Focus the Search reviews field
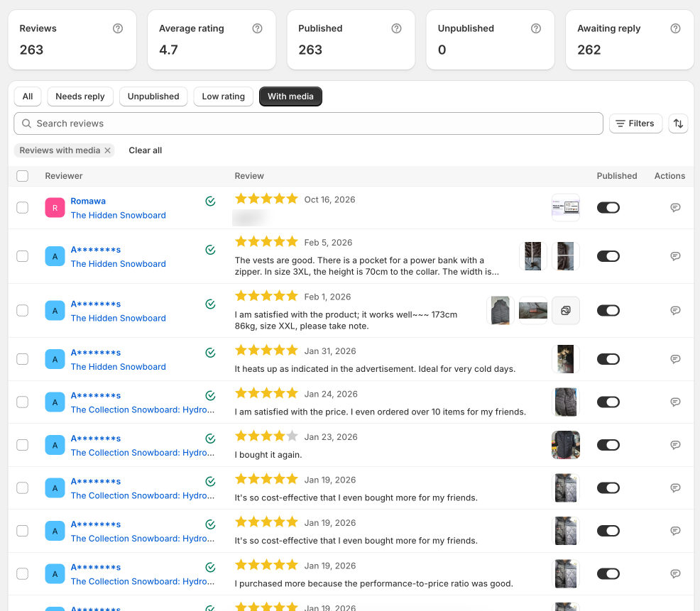The width and height of the screenshot is (700, 611). pyautogui.click(x=309, y=123)
